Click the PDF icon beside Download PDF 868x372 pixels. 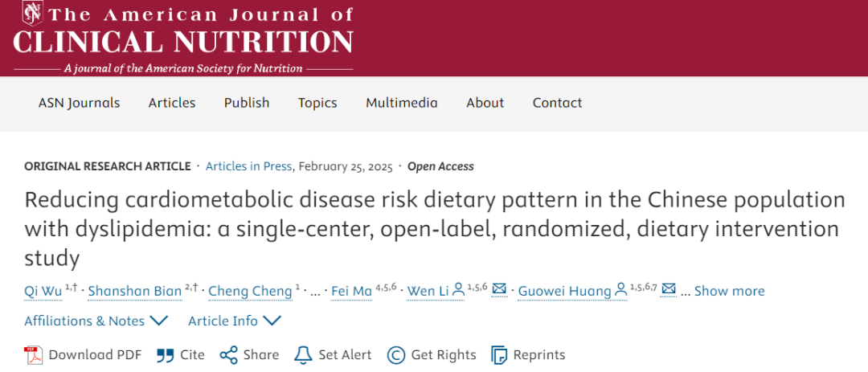coord(33,355)
